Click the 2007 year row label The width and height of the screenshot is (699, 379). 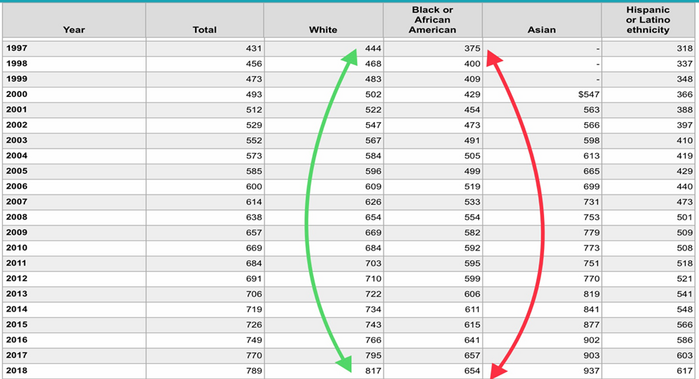point(16,202)
